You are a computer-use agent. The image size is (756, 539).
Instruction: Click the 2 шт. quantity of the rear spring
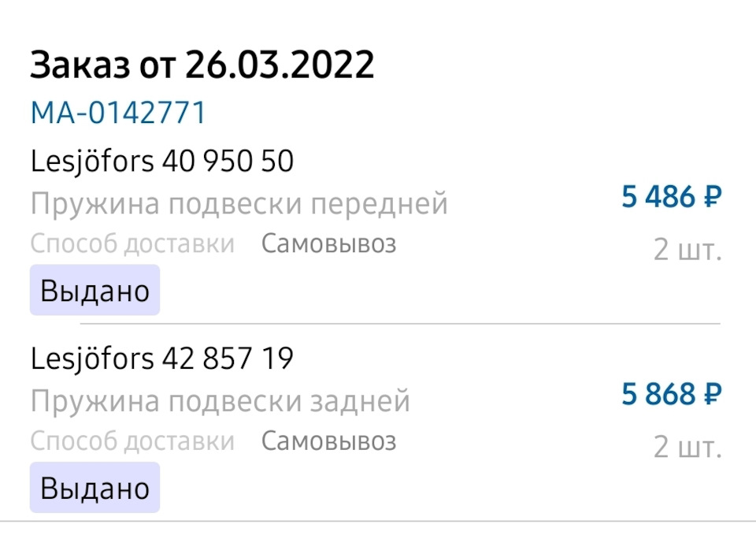pos(687,448)
